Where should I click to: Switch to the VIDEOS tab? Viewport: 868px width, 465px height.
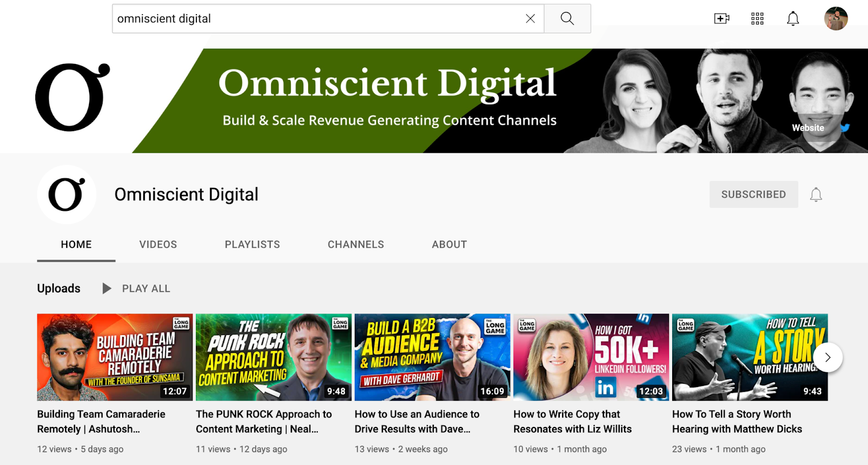[x=158, y=244]
